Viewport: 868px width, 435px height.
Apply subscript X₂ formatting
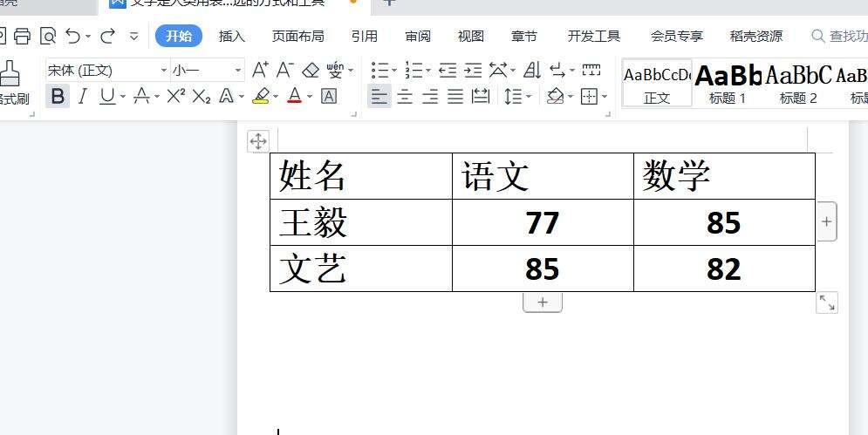pos(202,97)
